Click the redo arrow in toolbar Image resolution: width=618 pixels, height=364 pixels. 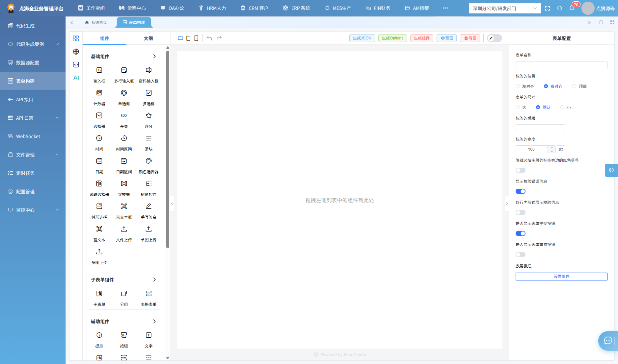219,38
